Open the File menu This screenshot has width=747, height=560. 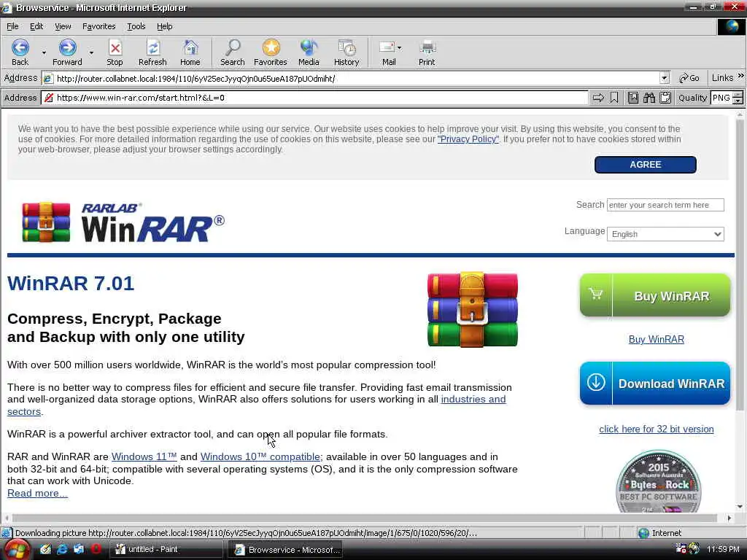[x=12, y=26]
